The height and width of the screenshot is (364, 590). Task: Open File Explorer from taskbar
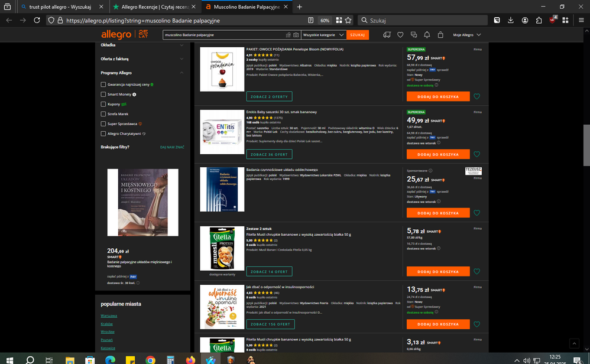coord(70,360)
